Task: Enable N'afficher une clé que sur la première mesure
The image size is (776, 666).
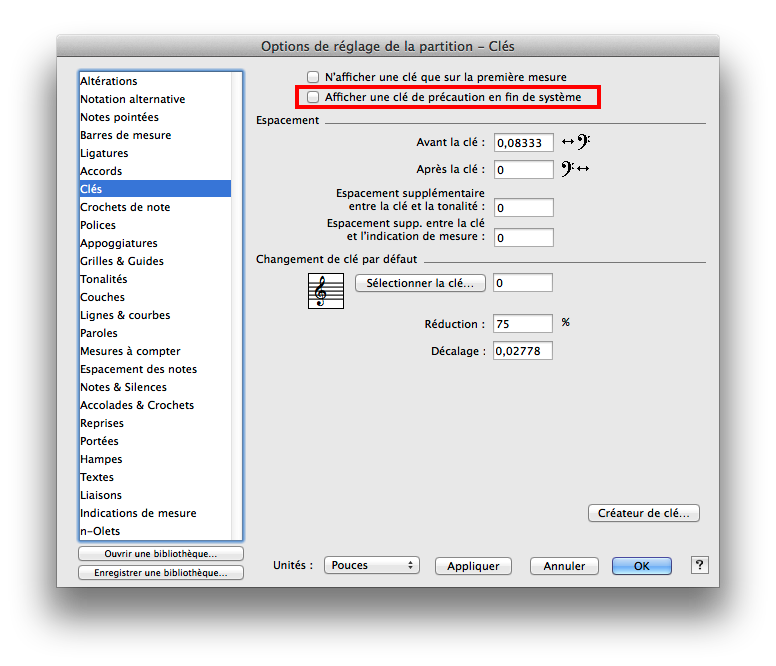Action: click(x=314, y=77)
